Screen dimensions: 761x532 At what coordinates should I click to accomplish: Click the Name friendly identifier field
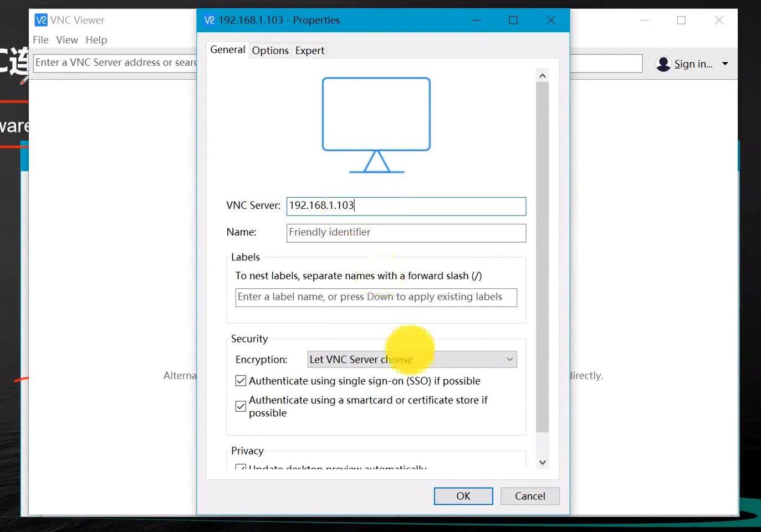406,233
